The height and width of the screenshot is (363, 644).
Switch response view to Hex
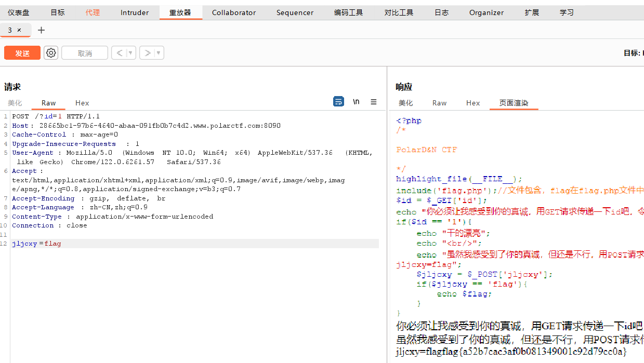coord(473,103)
